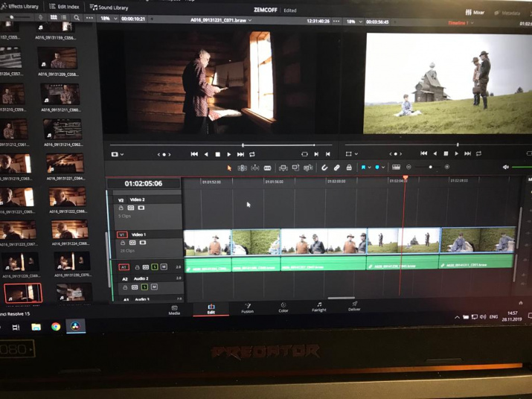This screenshot has height=399, width=532.
Task: Open the Fairlight page tab
Action: pyautogui.click(x=318, y=307)
